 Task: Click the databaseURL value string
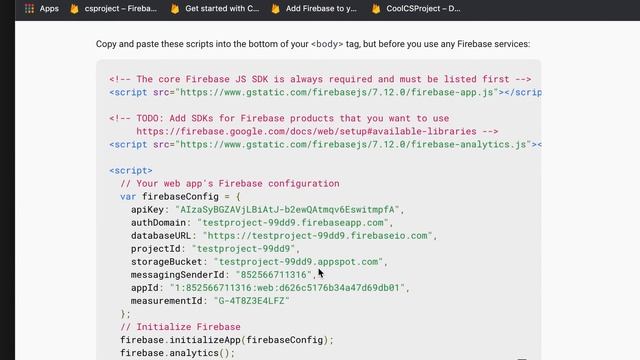pyautogui.click(x=318, y=236)
